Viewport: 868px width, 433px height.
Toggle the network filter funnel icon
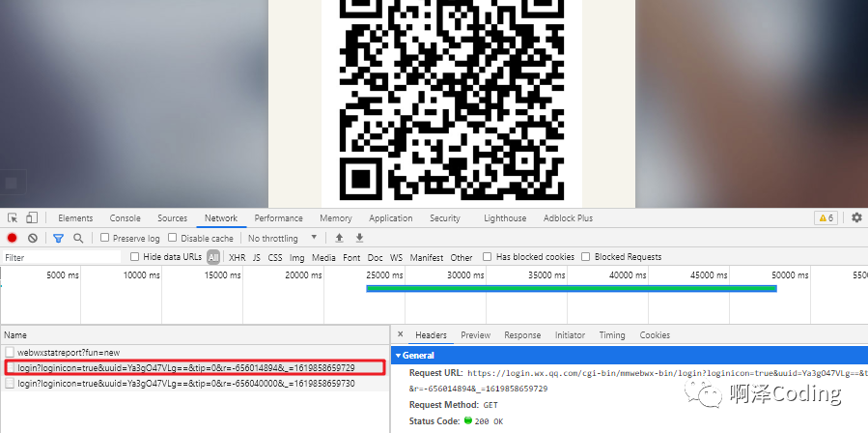pyautogui.click(x=58, y=238)
